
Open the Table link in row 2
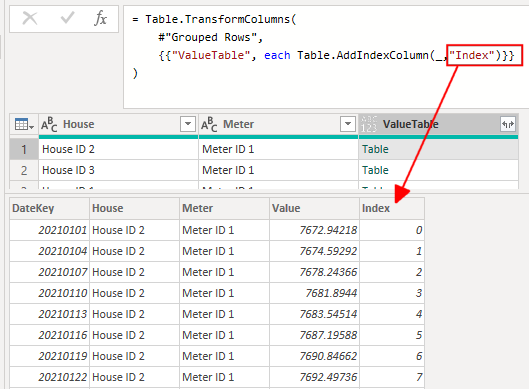(x=375, y=170)
